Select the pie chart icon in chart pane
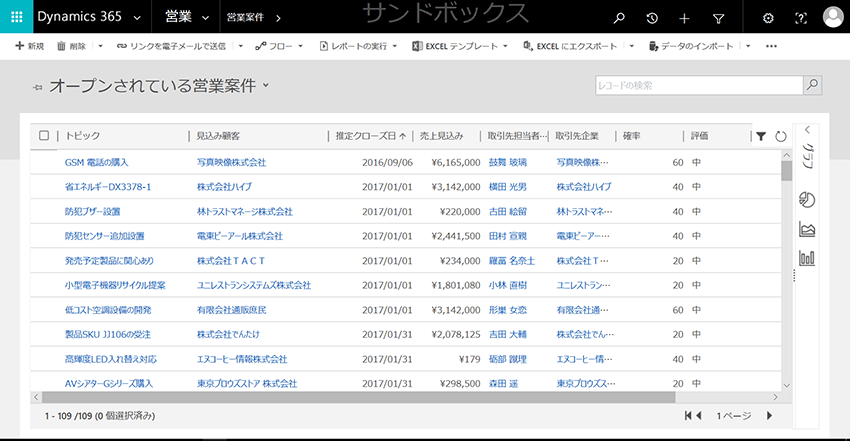This screenshot has height=441, width=850. tap(807, 199)
